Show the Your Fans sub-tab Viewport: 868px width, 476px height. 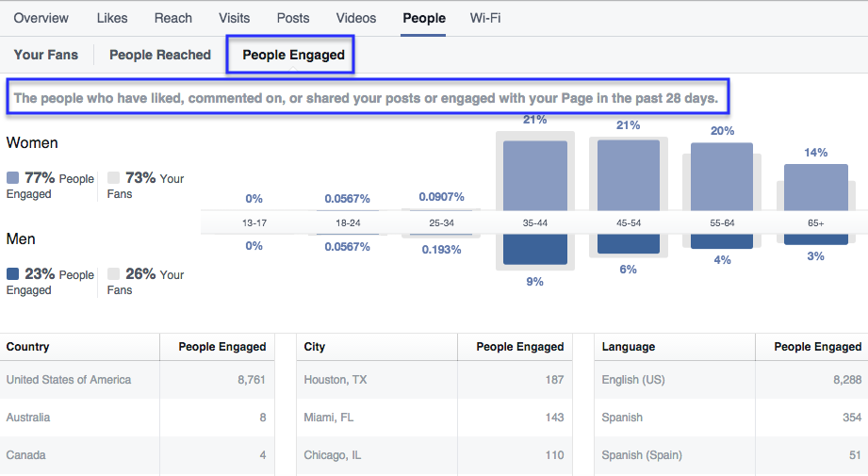(x=46, y=55)
